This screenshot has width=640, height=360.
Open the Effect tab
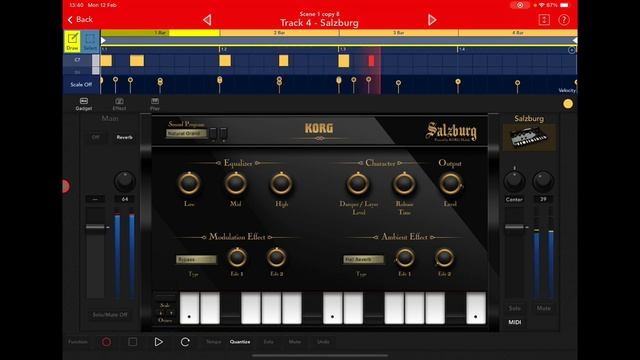click(119, 104)
